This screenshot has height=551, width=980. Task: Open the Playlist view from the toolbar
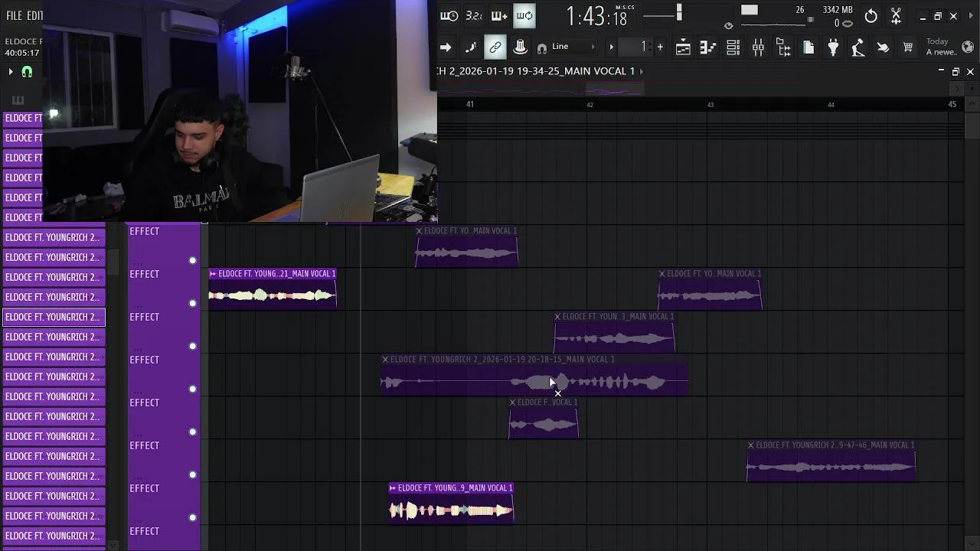point(683,47)
